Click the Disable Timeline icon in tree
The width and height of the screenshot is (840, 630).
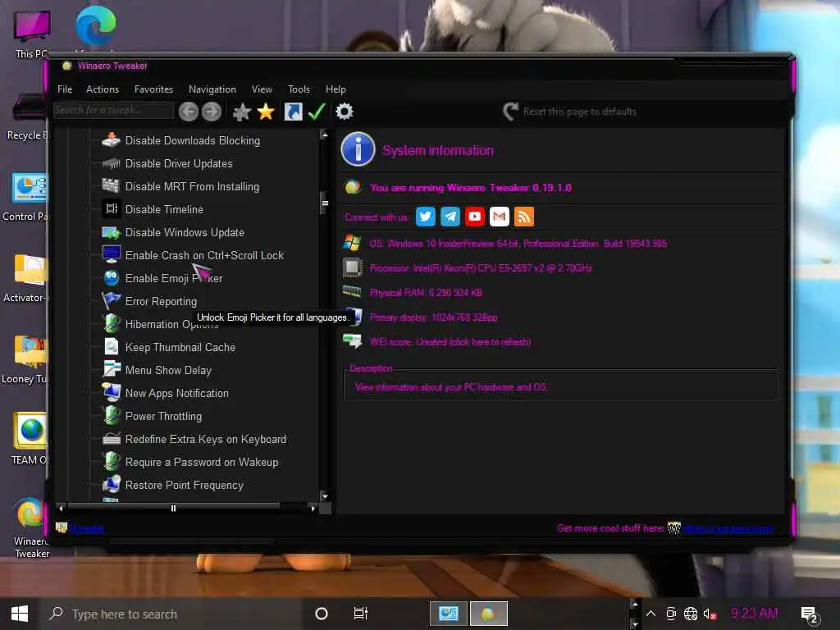112,209
